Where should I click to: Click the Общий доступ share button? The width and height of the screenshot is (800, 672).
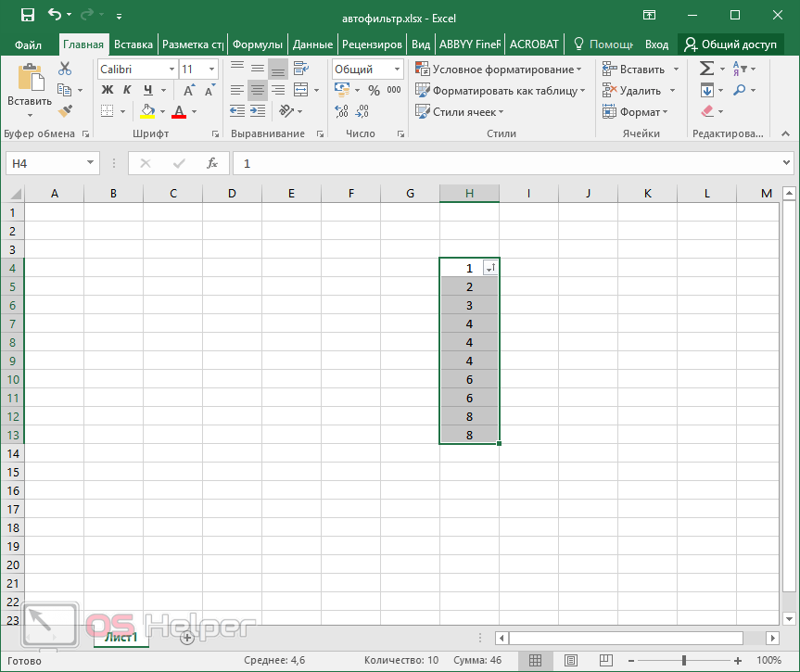(x=730, y=44)
